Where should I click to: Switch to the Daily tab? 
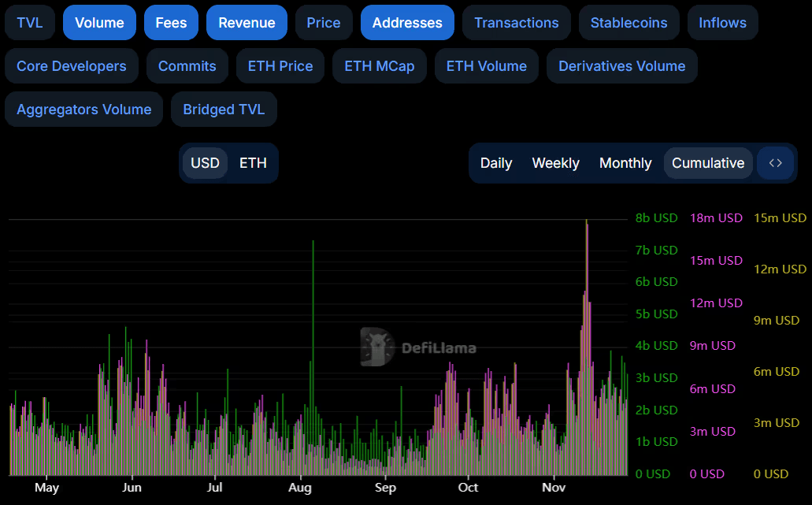coord(496,163)
